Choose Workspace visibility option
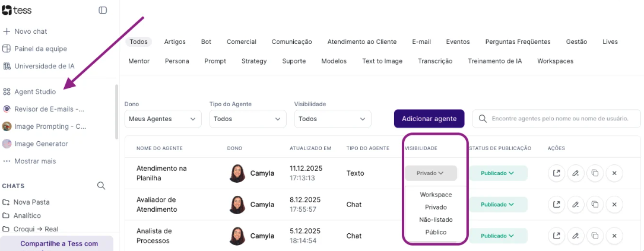 (x=436, y=194)
